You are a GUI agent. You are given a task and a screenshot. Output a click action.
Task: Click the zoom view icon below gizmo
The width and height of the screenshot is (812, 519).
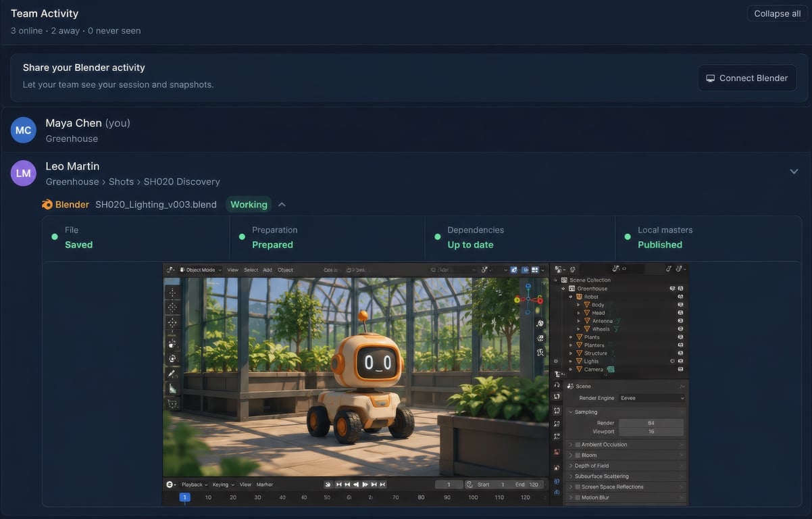(540, 324)
